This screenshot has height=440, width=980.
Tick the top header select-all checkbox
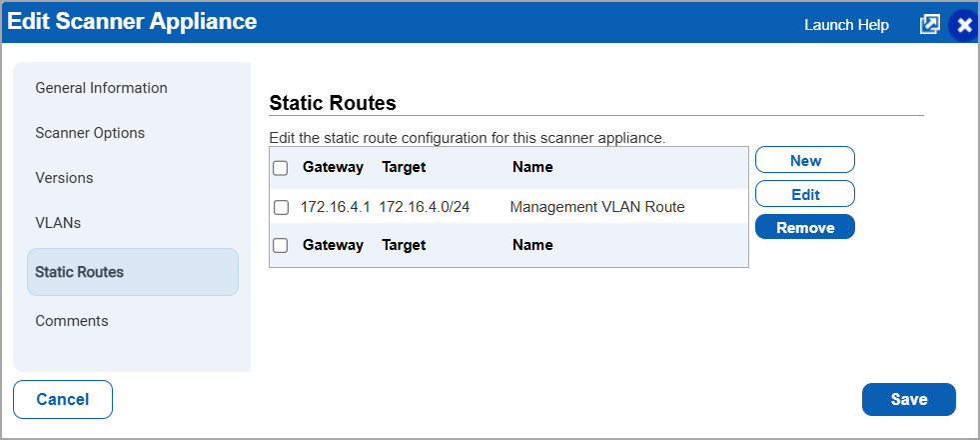click(281, 168)
